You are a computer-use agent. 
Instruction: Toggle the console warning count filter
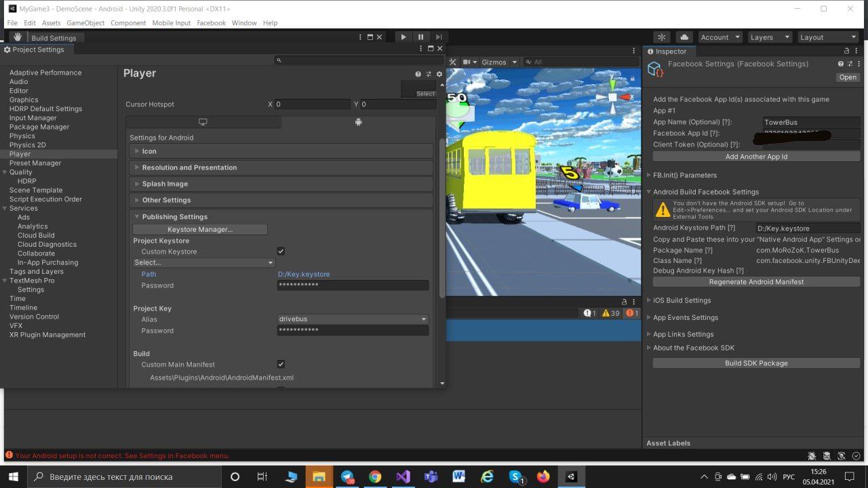(610, 313)
